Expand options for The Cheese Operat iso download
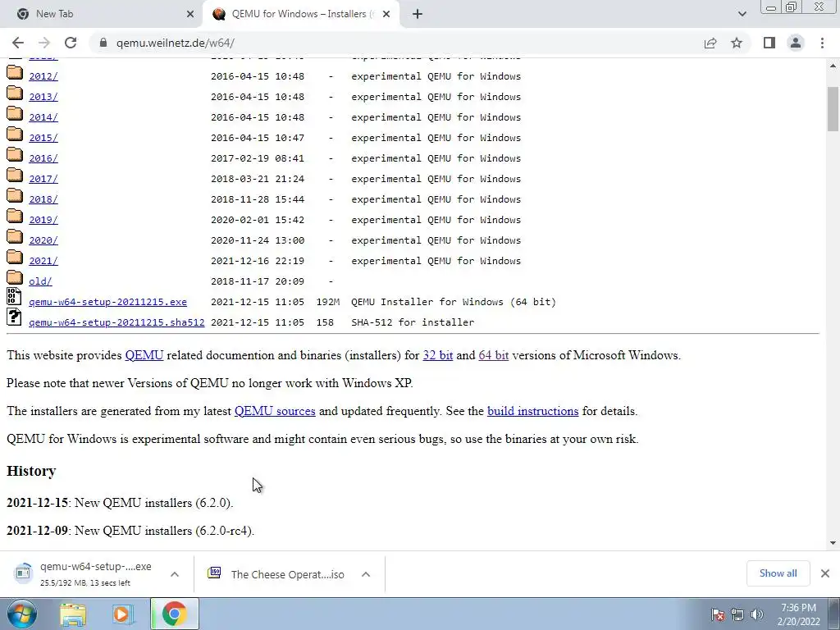 tap(366, 574)
